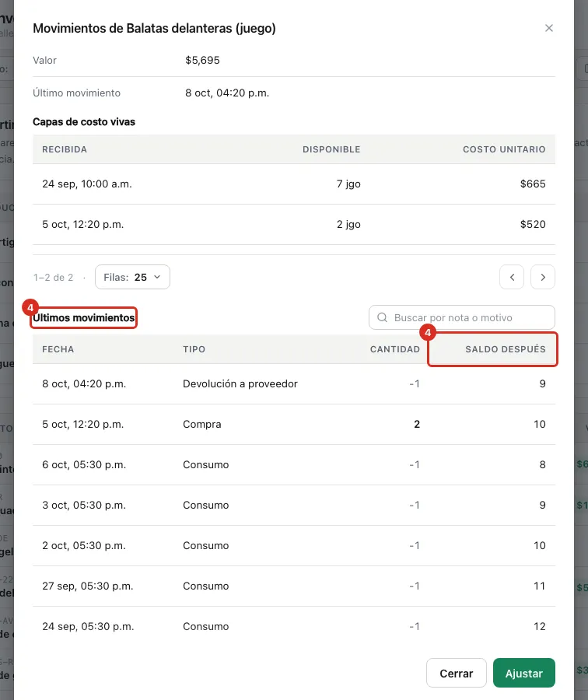Click the 3 oct, 05:30 p.m. movement date
This screenshot has width=588, height=700.
point(84,505)
